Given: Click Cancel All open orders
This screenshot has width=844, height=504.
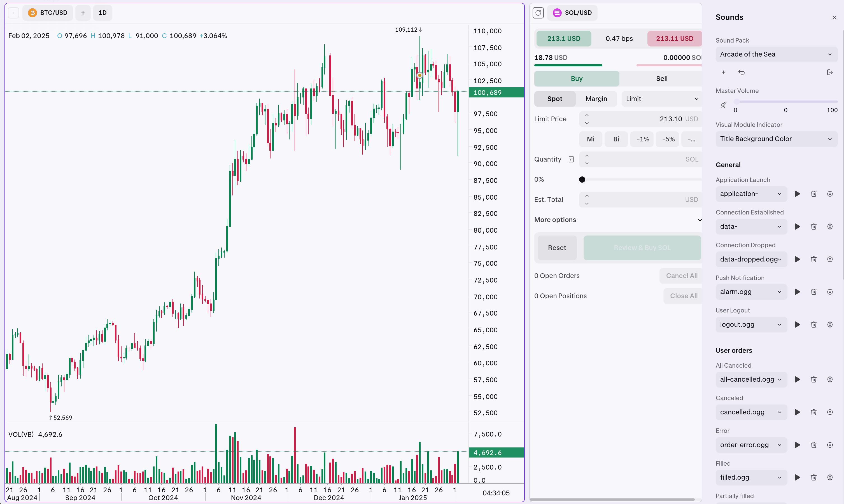Looking at the screenshot, I should [x=681, y=276].
